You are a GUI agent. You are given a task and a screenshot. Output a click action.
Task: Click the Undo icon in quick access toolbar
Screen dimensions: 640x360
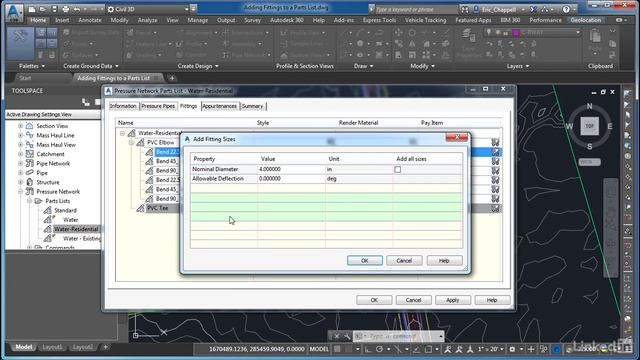pyautogui.click(x=77, y=9)
